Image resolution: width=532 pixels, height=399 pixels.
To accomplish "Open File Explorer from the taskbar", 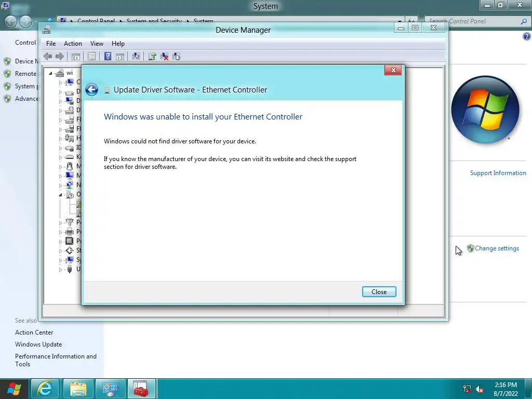I will 78,389.
